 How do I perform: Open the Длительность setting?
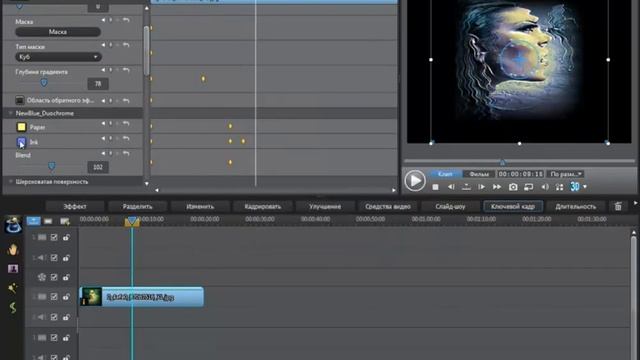click(576, 207)
